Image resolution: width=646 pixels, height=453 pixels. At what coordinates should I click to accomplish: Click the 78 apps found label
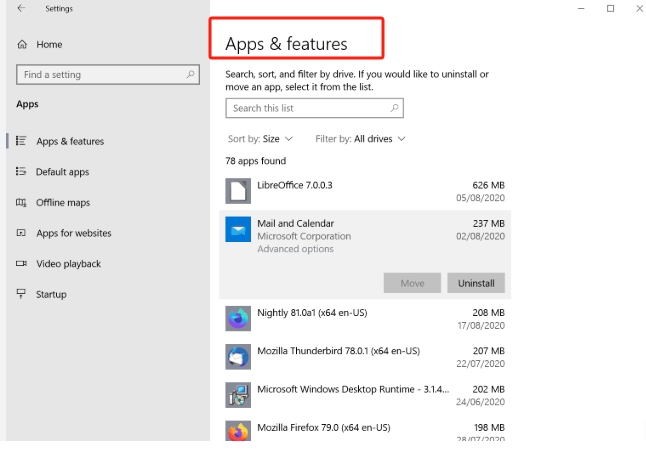255,161
